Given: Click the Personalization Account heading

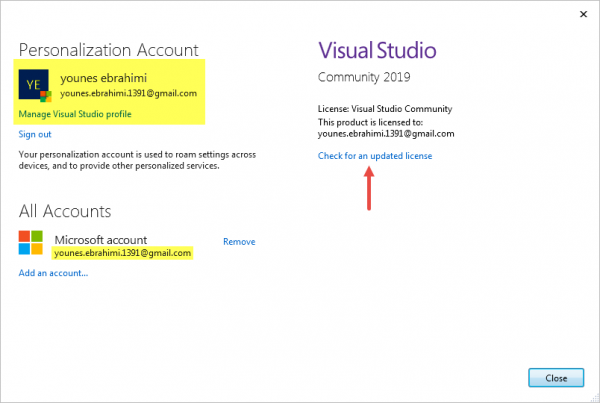Looking at the screenshot, I should click(108, 49).
